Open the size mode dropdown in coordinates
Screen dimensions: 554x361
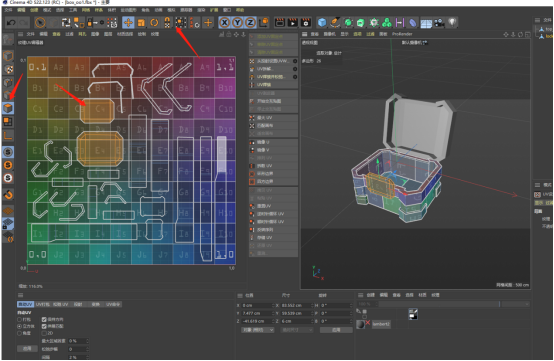tap(297, 330)
